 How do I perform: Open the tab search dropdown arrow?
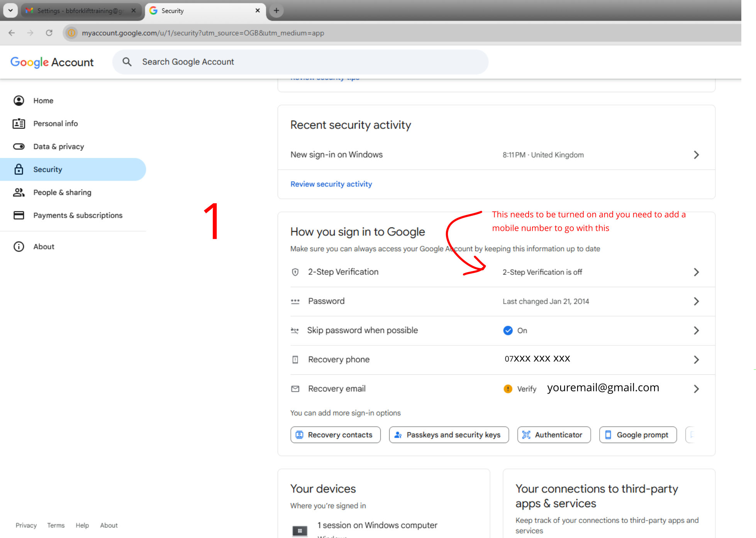[x=10, y=10]
